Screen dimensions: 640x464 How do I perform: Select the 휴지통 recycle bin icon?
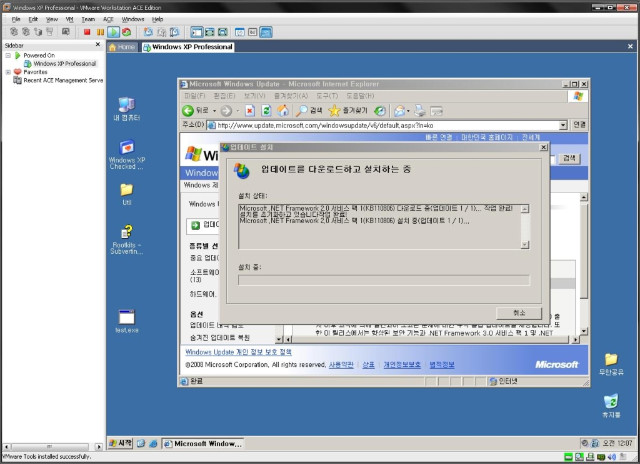coord(611,406)
